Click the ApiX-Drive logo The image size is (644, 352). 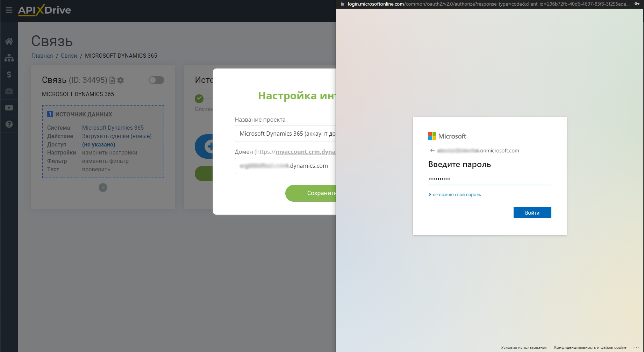pos(44,10)
